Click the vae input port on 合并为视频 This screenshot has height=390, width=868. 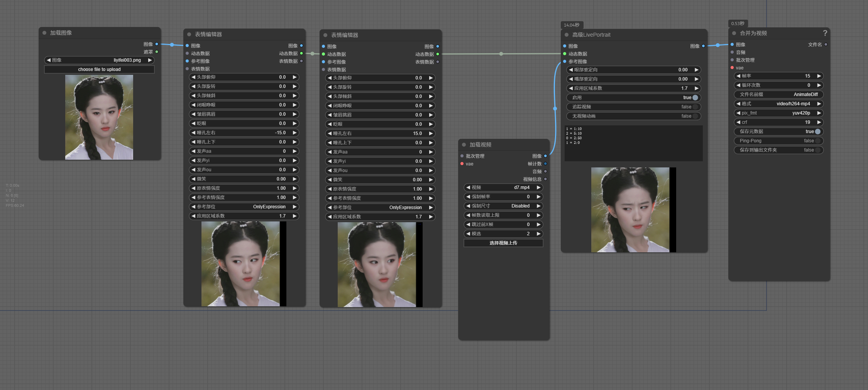click(732, 68)
